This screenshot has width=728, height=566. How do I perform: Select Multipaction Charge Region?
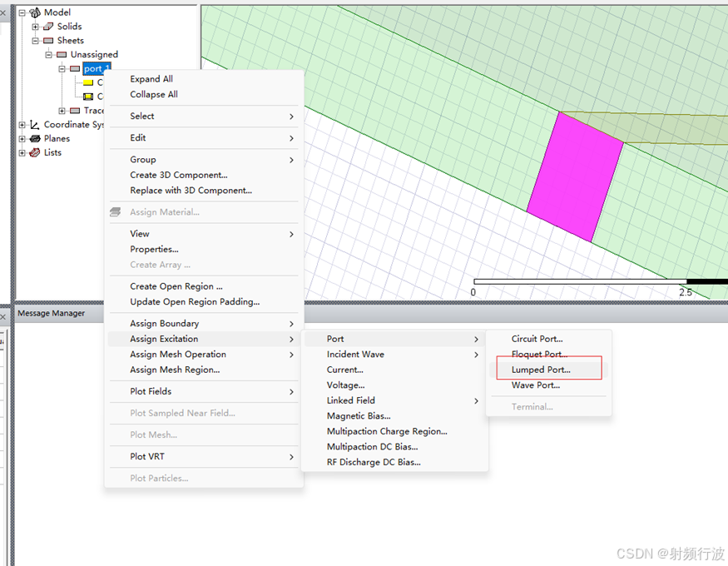click(x=394, y=431)
